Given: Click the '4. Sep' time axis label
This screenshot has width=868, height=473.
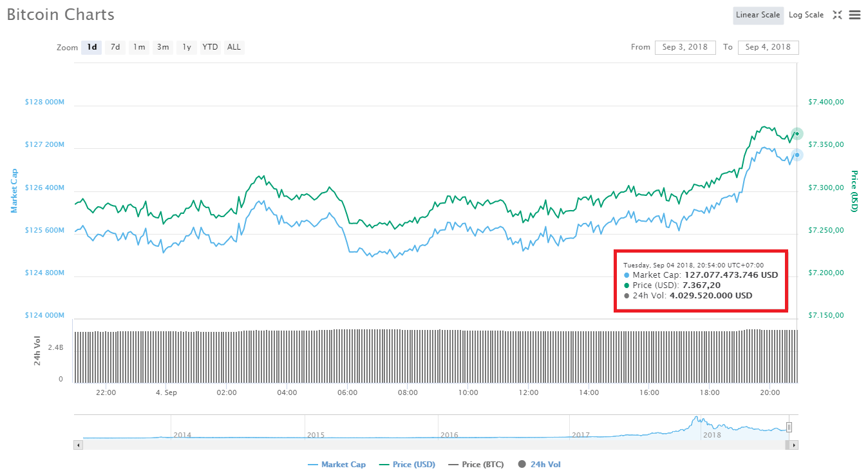Looking at the screenshot, I should (x=166, y=392).
